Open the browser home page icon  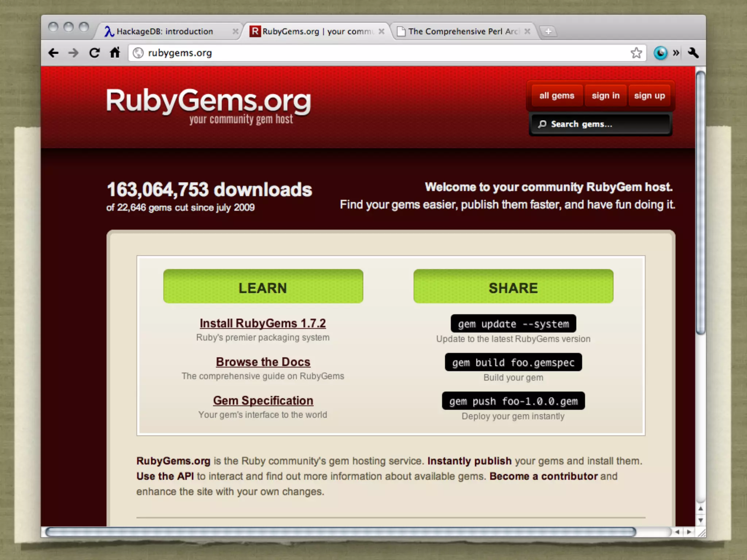(x=115, y=53)
